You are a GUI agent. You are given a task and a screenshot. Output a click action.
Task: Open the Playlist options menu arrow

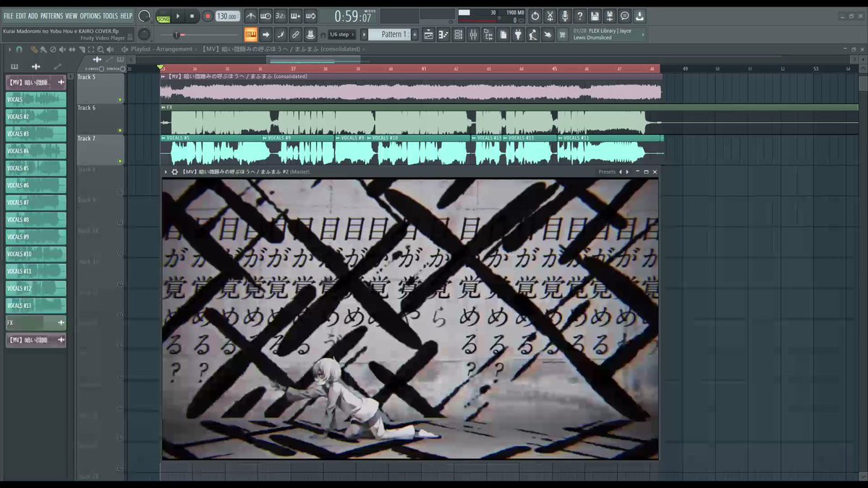tap(9, 49)
